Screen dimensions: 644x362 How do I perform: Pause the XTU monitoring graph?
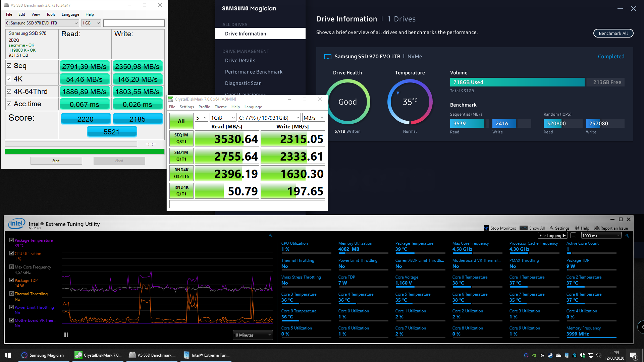66,335
